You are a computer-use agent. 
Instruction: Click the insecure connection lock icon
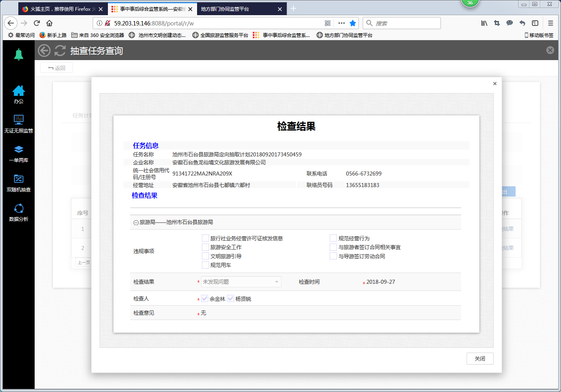108,23
